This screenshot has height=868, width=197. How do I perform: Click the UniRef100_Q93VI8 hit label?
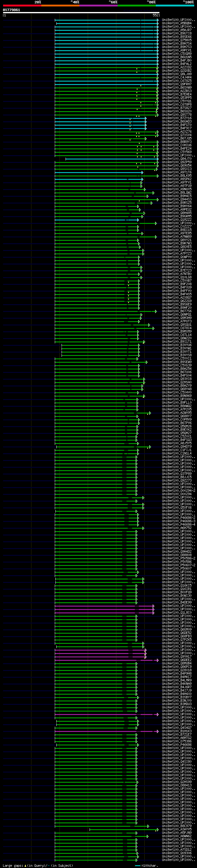tap(177, 379)
